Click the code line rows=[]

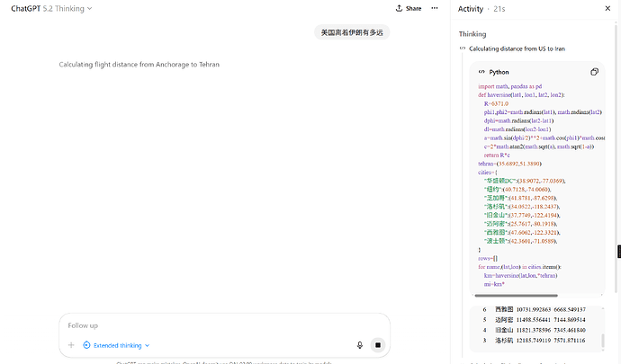tap(488, 258)
